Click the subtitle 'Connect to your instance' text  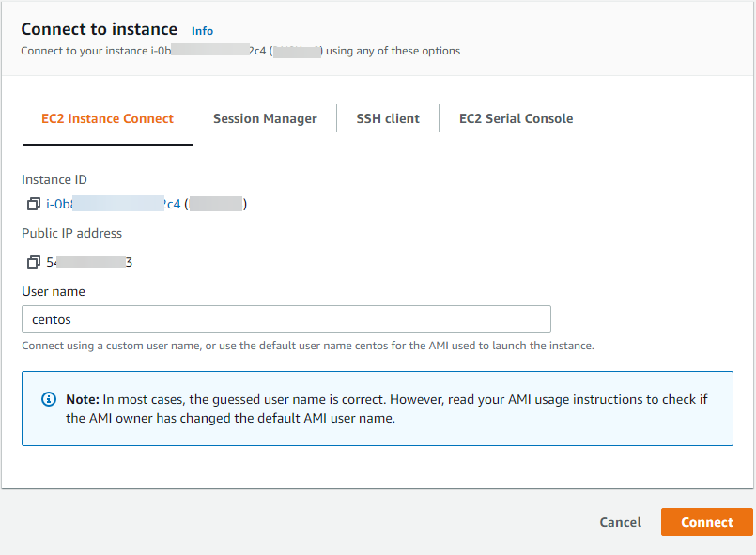tap(240, 51)
